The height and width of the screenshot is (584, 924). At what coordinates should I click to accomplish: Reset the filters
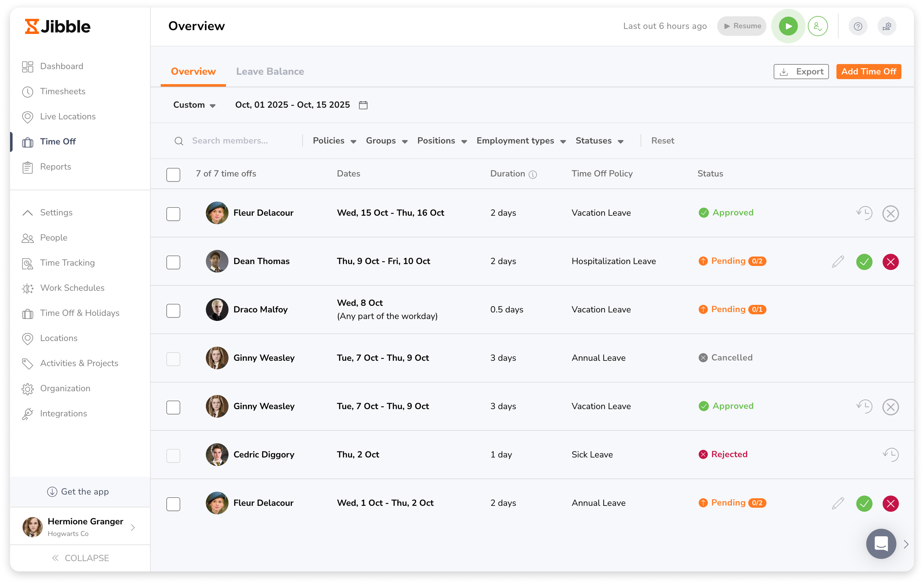(663, 141)
